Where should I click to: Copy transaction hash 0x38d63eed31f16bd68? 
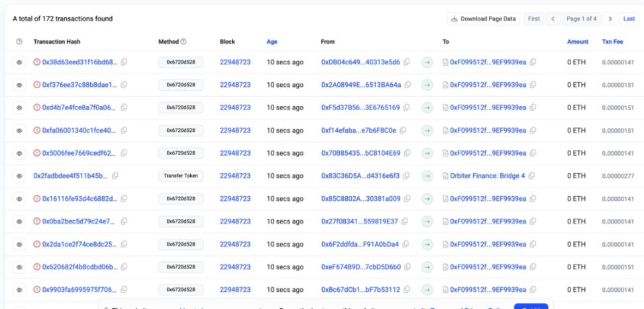pyautogui.click(x=124, y=62)
